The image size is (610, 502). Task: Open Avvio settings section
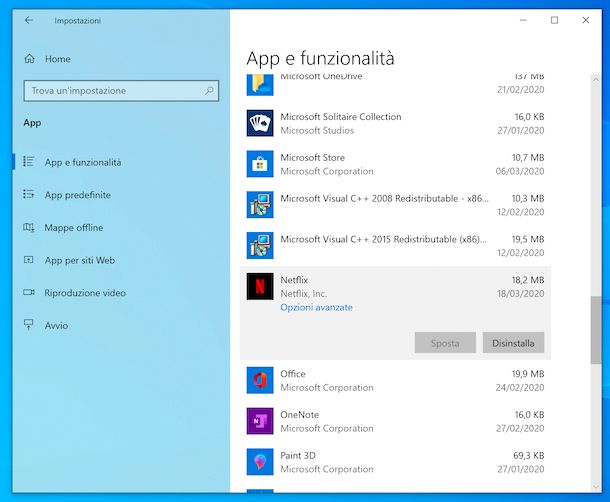click(x=56, y=326)
